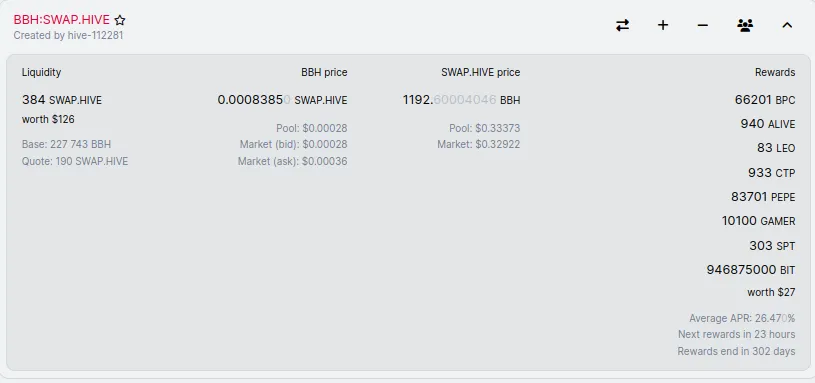Screen dimensions: 815x383
Task: Select the 0.0008385 SWAP.HIVE BBH price
Action: [x=282, y=100]
